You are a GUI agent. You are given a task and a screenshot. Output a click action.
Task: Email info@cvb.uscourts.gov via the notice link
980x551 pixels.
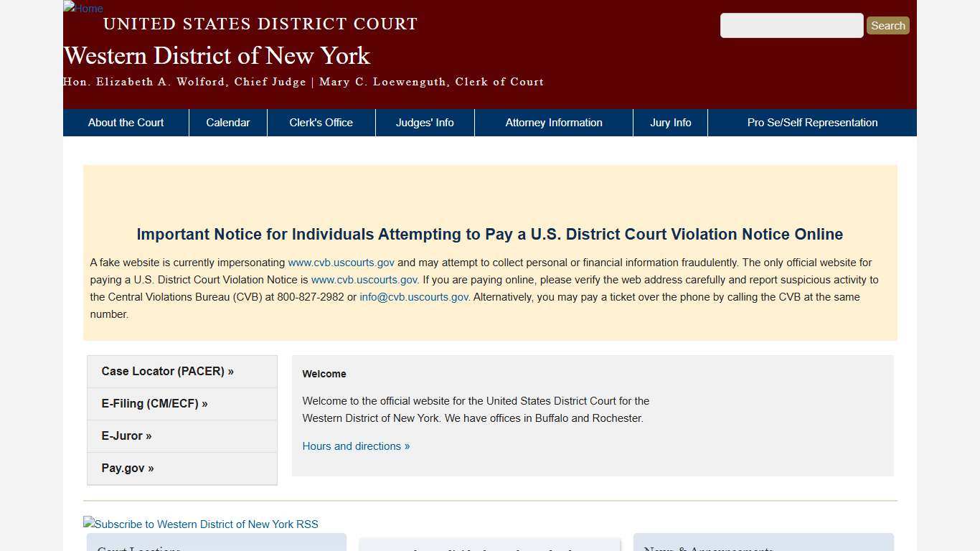click(413, 296)
